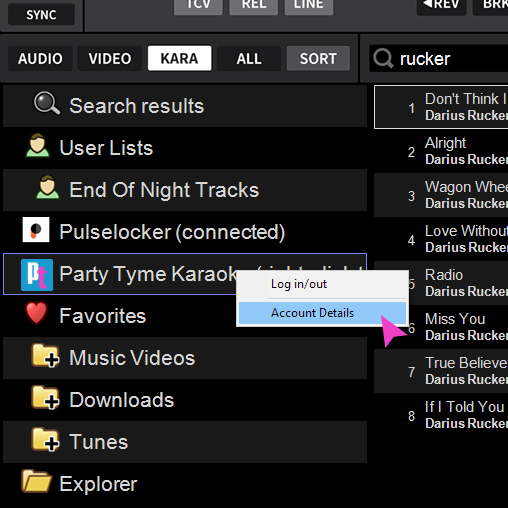Select the ALL filter tab
Image resolution: width=508 pixels, height=508 pixels.
[249, 58]
